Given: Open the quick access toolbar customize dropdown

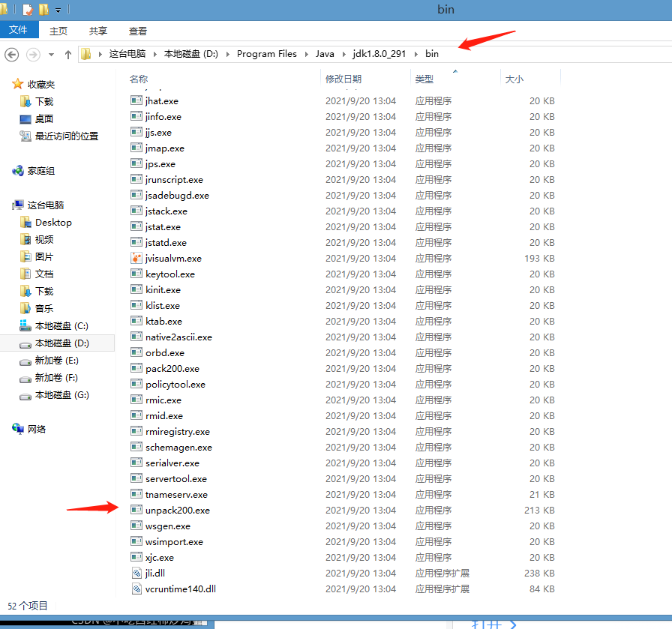Looking at the screenshot, I should [58, 9].
